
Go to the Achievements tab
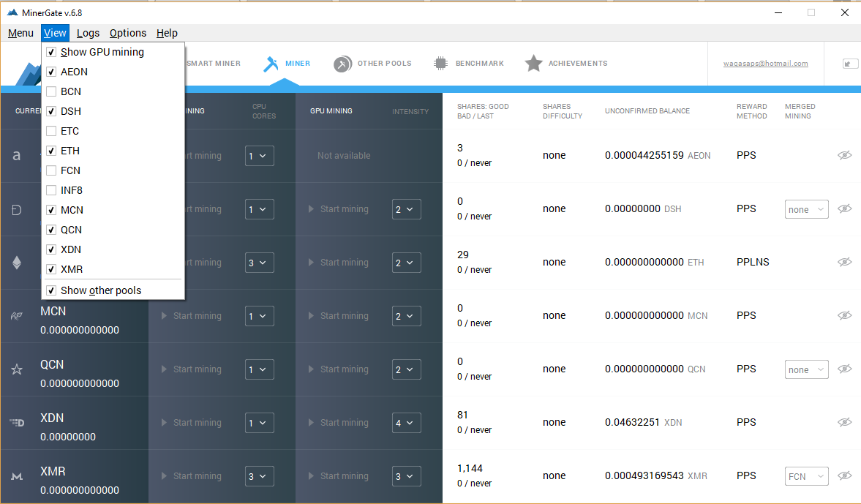click(565, 64)
